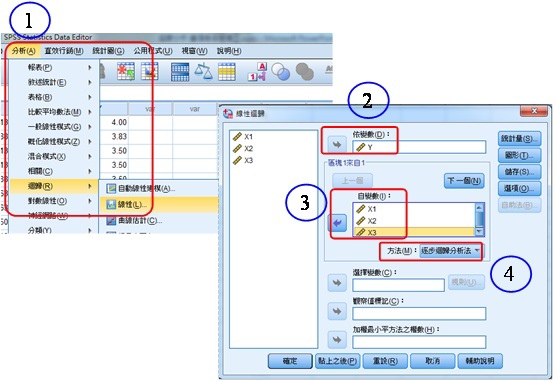Click the blue arrow button beside 自變數(I)
Image resolution: width=556 pixels, height=381 pixels.
pos(337,223)
